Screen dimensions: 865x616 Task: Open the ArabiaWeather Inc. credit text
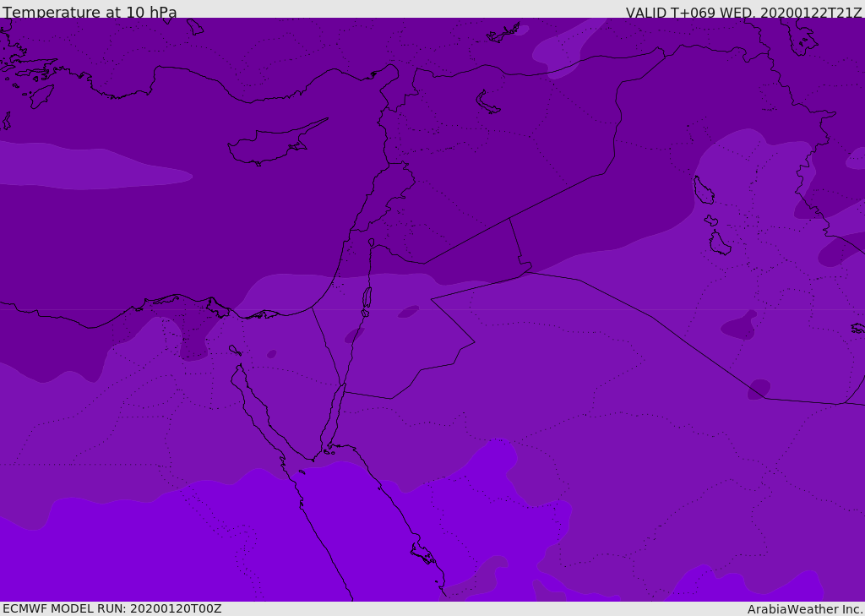805,609
